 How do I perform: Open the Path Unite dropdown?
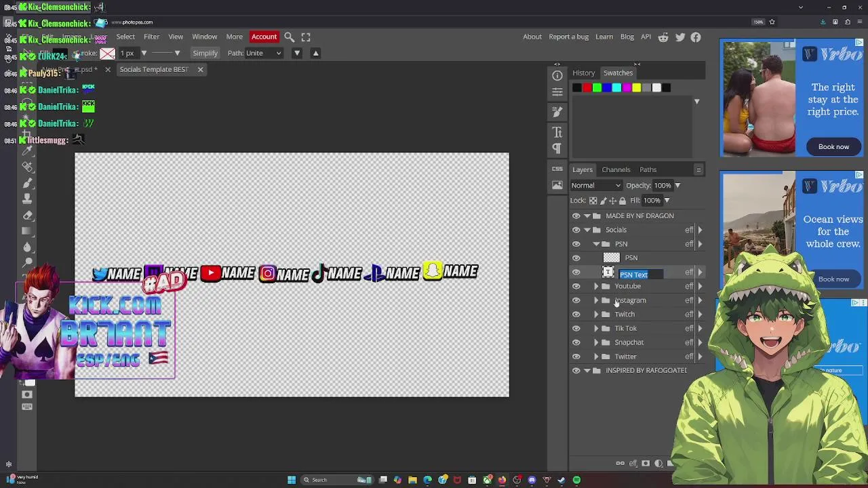pyautogui.click(x=263, y=53)
